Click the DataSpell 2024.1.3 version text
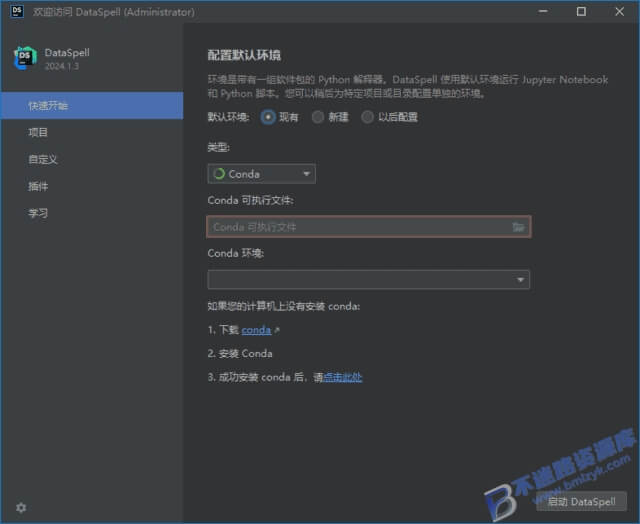This screenshot has height=524, width=640. [62, 66]
